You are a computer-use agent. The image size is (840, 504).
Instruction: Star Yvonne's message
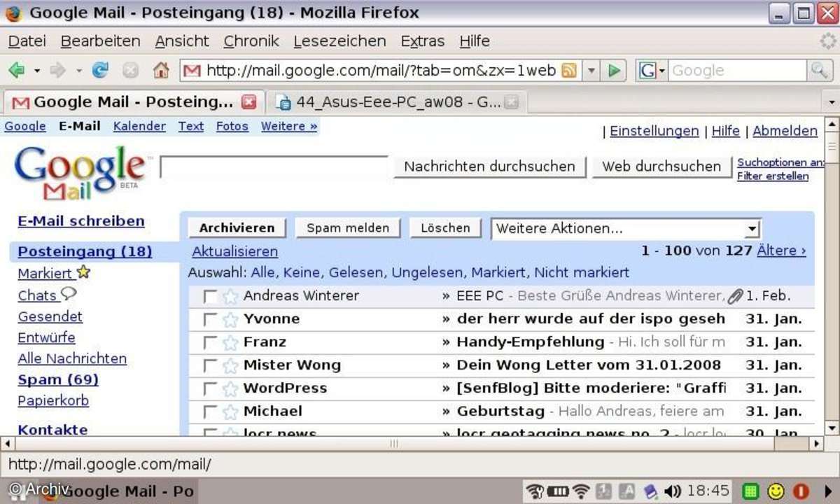230,319
